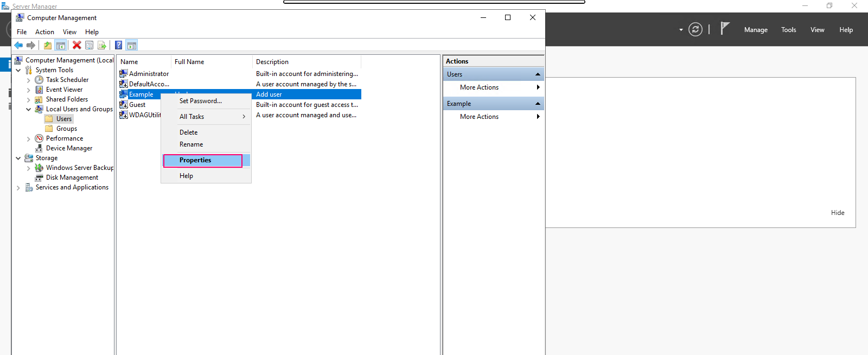Expand the Performance node
Image resolution: width=868 pixels, height=355 pixels.
coord(29,138)
